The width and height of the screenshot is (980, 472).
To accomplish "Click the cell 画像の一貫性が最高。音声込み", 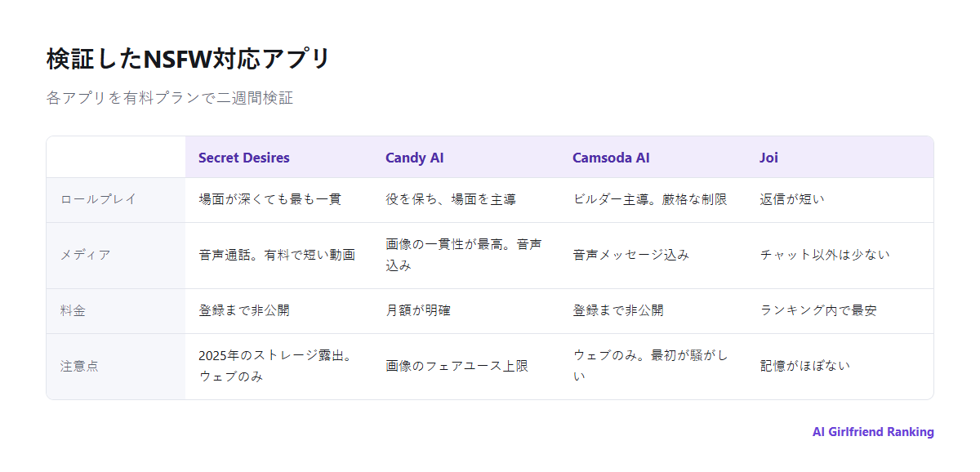I will tap(465, 255).
